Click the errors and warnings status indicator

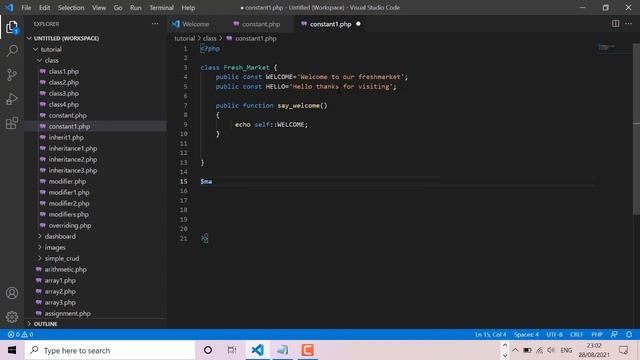tap(20, 334)
